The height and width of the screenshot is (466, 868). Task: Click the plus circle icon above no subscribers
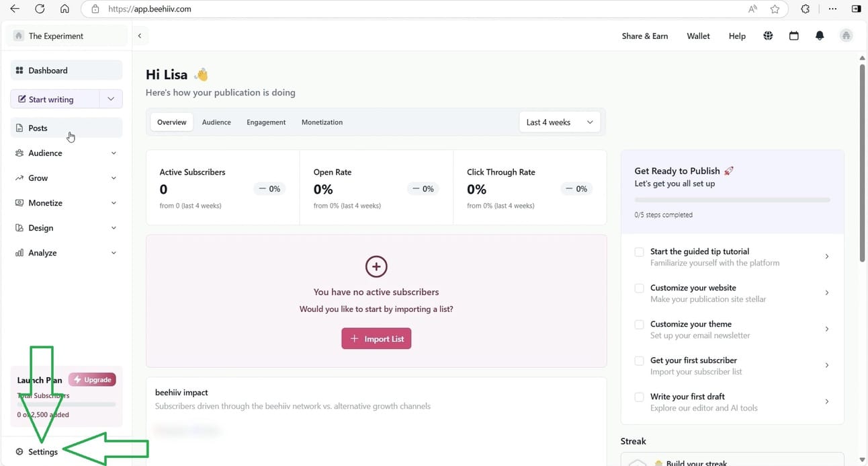[x=376, y=267]
